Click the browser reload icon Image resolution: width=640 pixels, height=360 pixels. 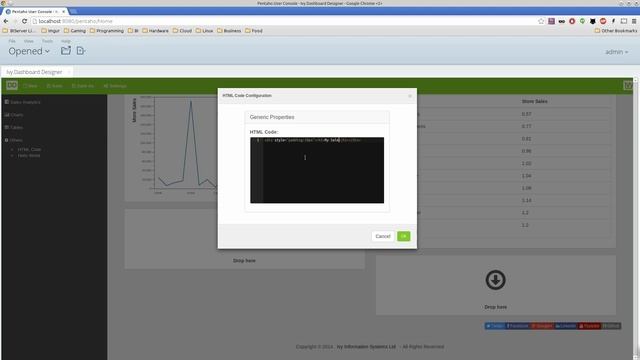pyautogui.click(x=24, y=21)
